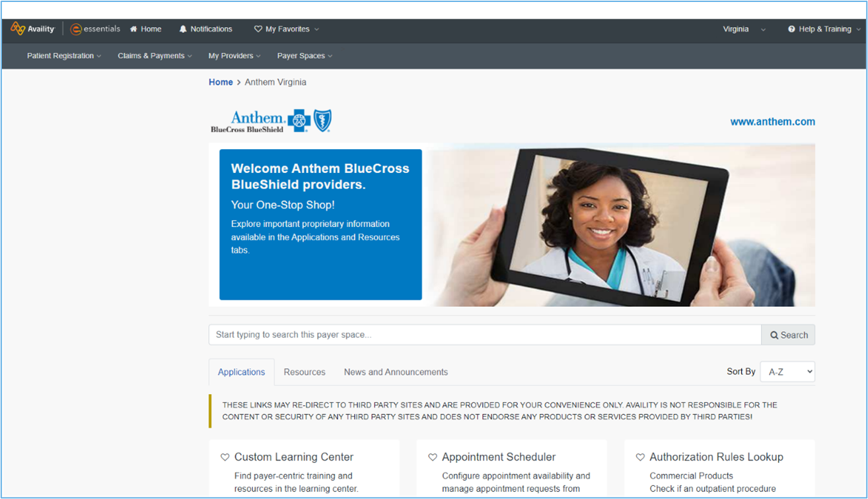Favorite the Custom Learning Center with its heart

(x=224, y=456)
